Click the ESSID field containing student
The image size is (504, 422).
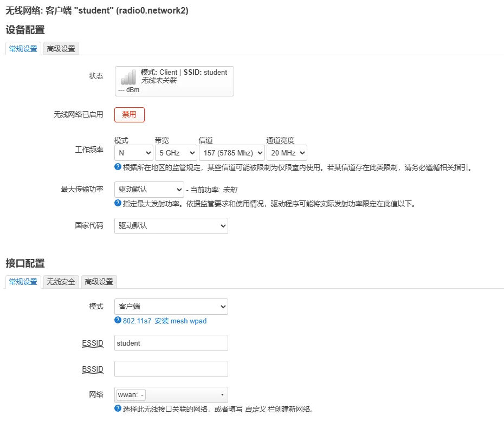tap(171, 343)
